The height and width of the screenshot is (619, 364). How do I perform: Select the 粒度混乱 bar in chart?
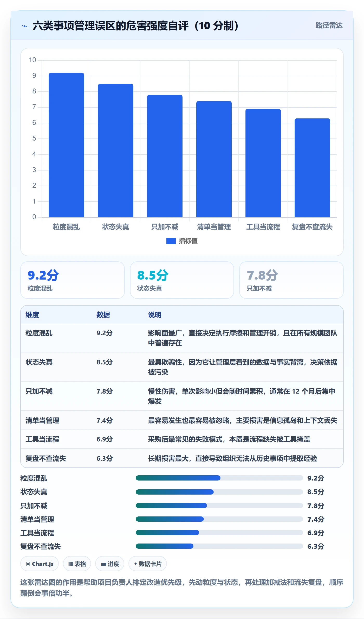coord(66,145)
